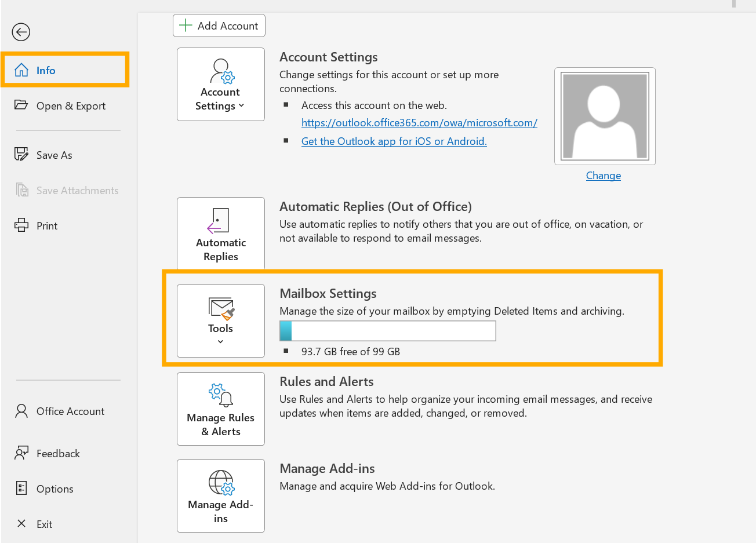Expand the Tools dropdown chevron
The width and height of the screenshot is (756, 543).
pyautogui.click(x=220, y=342)
